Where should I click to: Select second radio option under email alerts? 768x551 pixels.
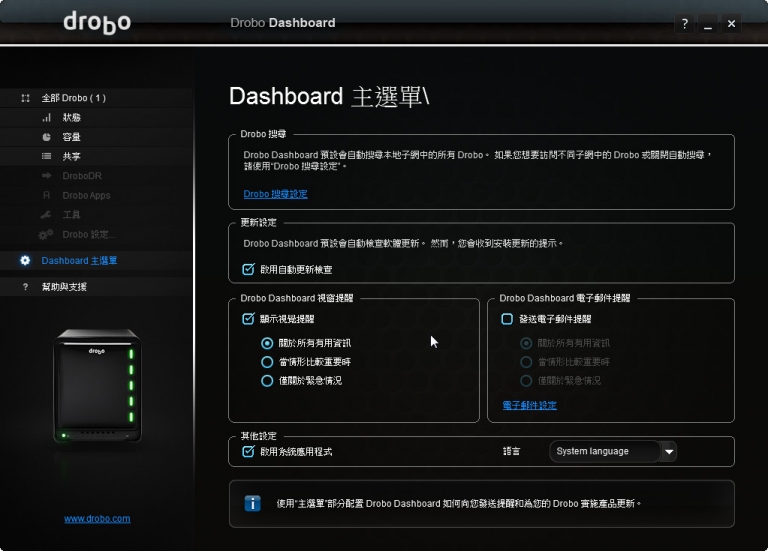[x=526, y=362]
